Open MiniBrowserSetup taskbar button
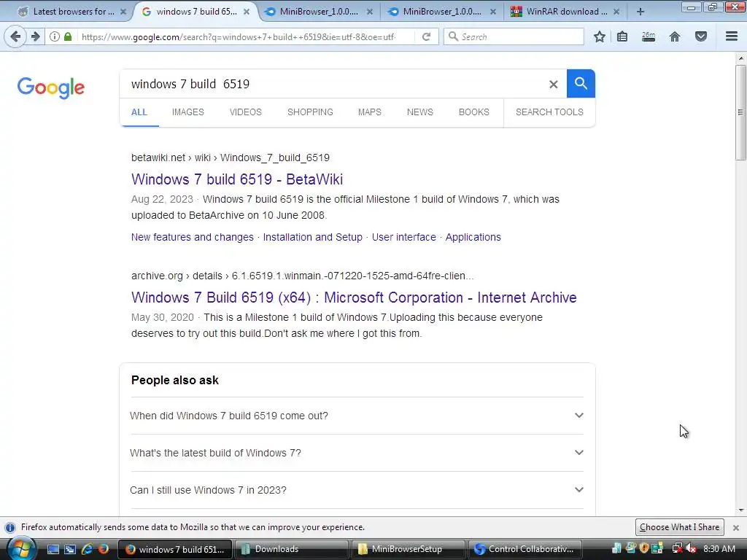747x560 pixels. [407, 549]
